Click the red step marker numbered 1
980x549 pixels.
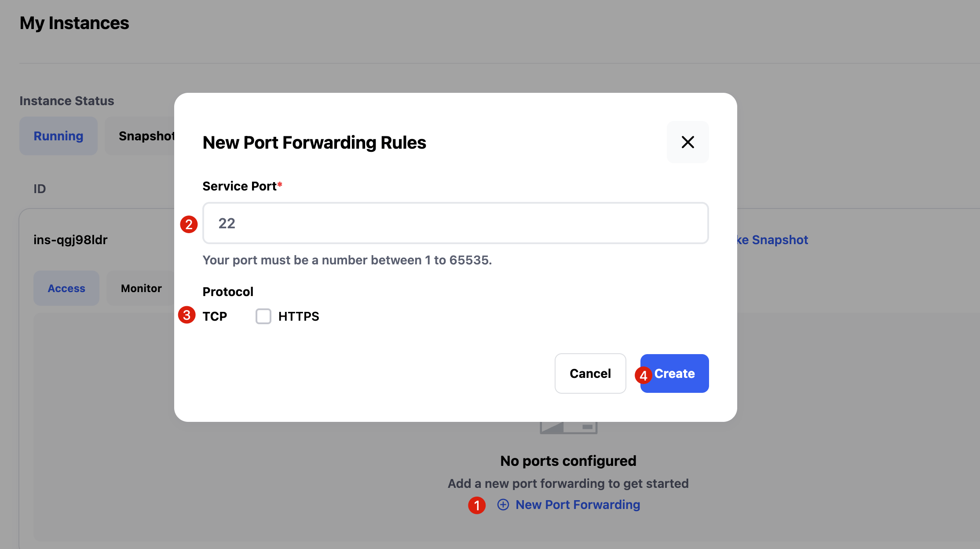477,505
